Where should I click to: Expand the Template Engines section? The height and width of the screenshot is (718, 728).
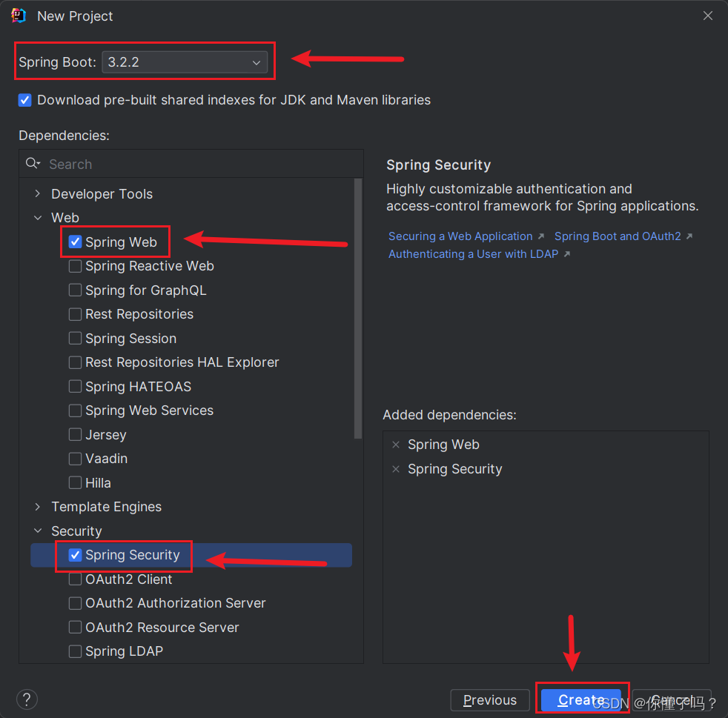37,507
